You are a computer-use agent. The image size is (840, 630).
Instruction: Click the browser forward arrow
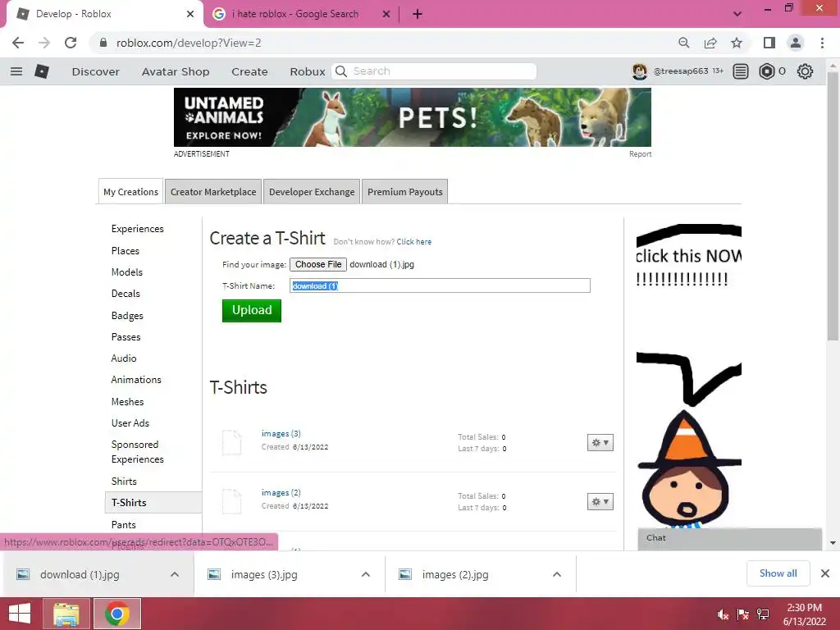tap(44, 43)
